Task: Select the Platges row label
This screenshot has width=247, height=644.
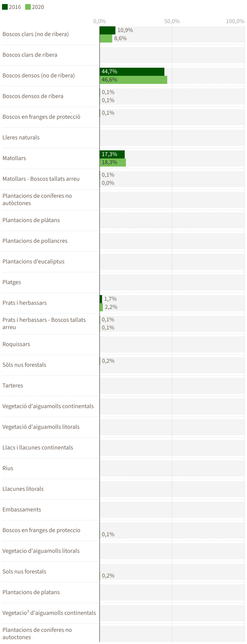Action: (12, 282)
